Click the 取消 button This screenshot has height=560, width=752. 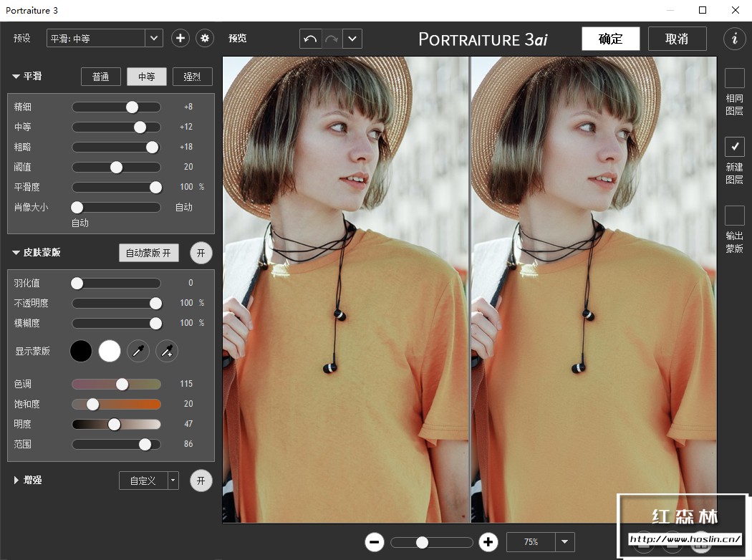(678, 39)
